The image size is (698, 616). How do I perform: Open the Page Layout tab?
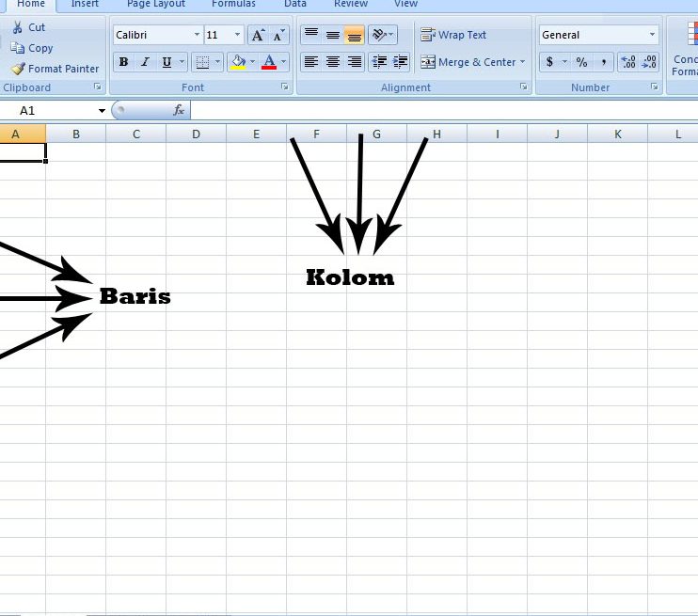(x=156, y=4)
